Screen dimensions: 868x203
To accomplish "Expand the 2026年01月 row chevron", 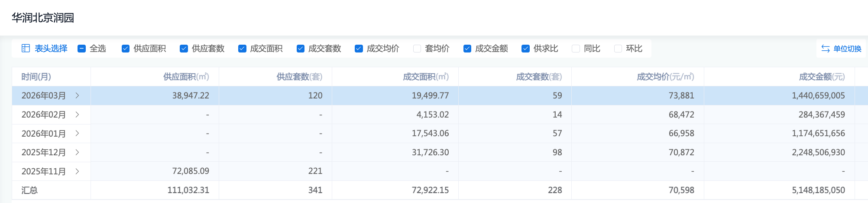I will click(x=78, y=133).
